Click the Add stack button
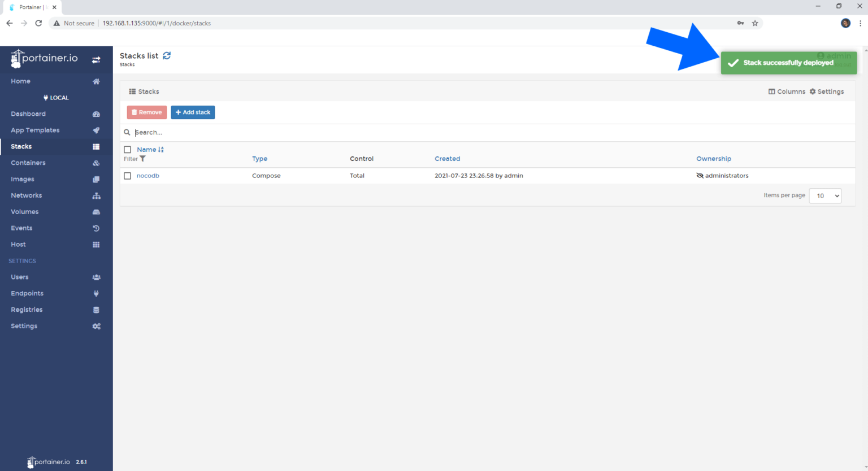This screenshot has height=471, width=868. [193, 112]
